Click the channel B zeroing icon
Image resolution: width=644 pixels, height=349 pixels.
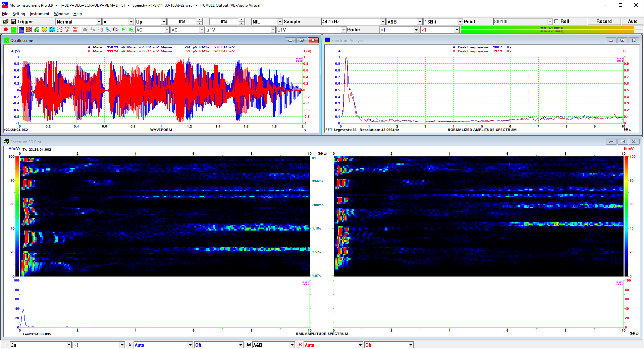point(100,30)
